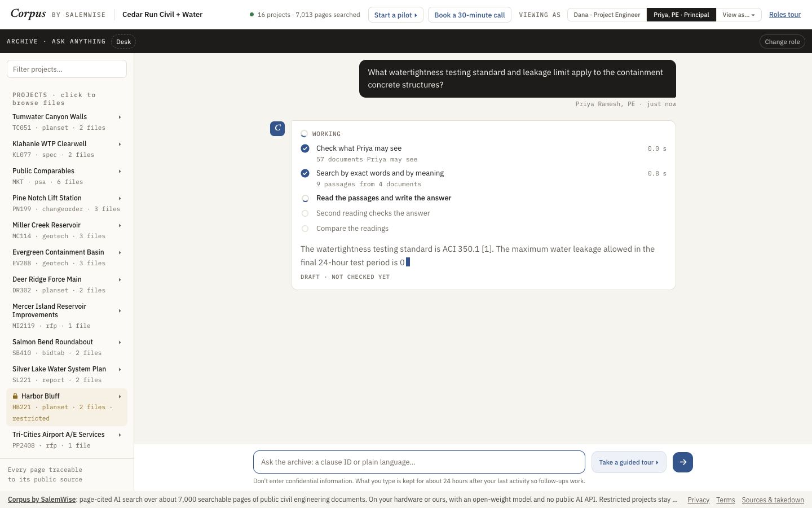Click the citation [1] in the draft answer

click(x=487, y=249)
